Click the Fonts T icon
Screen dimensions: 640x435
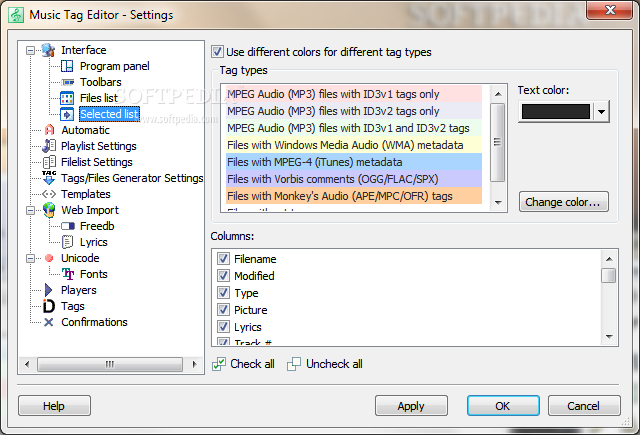click(68, 274)
